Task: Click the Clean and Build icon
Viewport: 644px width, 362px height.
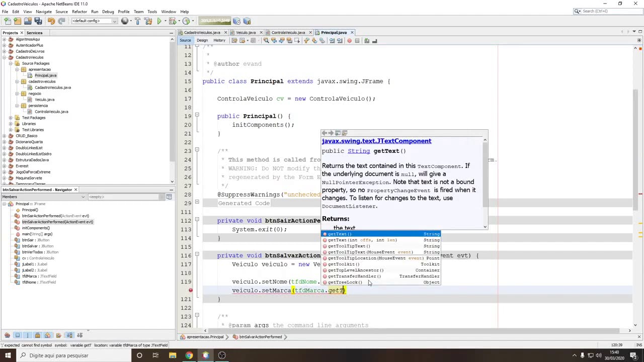Action: coord(148,21)
